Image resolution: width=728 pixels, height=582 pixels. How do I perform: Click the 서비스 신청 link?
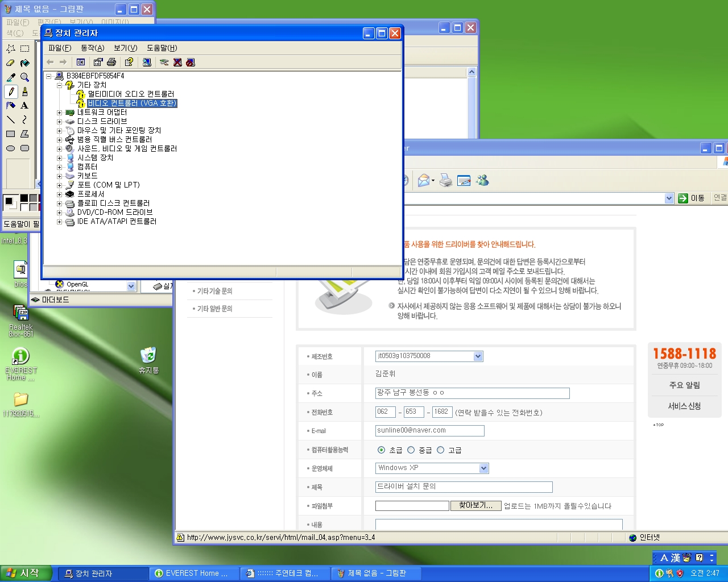coord(684,406)
